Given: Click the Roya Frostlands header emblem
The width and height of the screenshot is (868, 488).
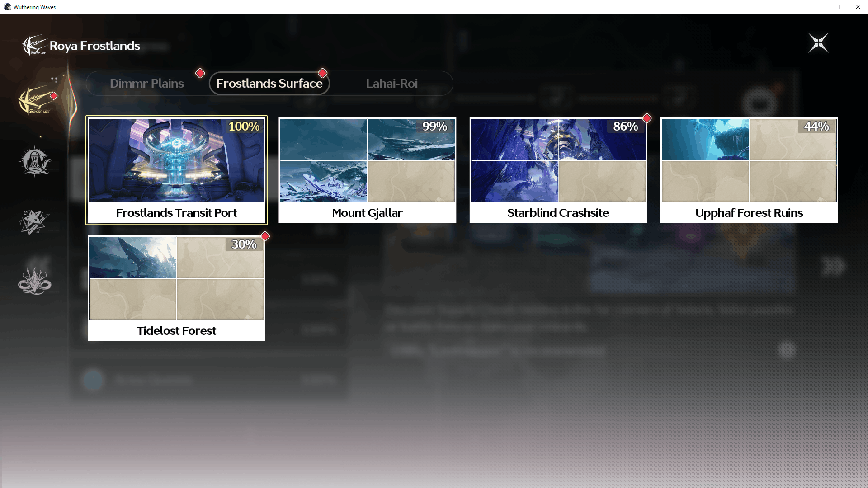Looking at the screenshot, I should click(x=34, y=45).
